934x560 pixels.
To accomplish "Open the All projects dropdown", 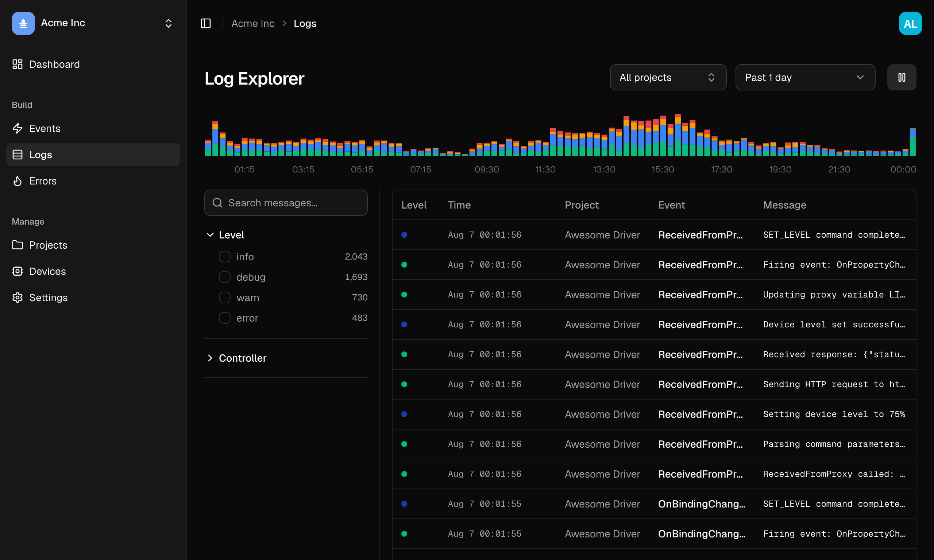I will pyautogui.click(x=668, y=77).
